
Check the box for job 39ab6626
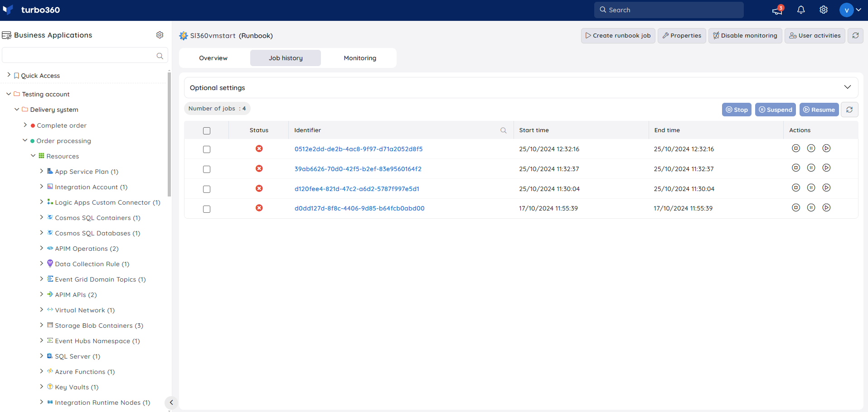(207, 169)
